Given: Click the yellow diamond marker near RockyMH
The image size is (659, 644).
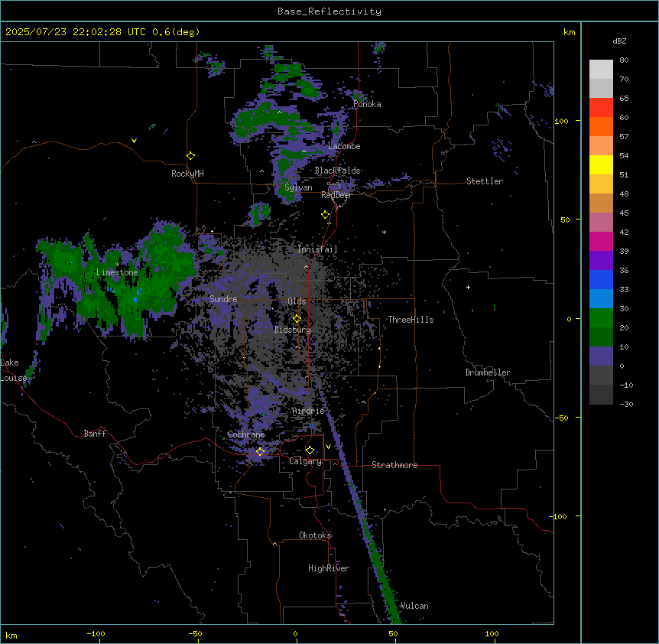Looking at the screenshot, I should (x=191, y=156).
